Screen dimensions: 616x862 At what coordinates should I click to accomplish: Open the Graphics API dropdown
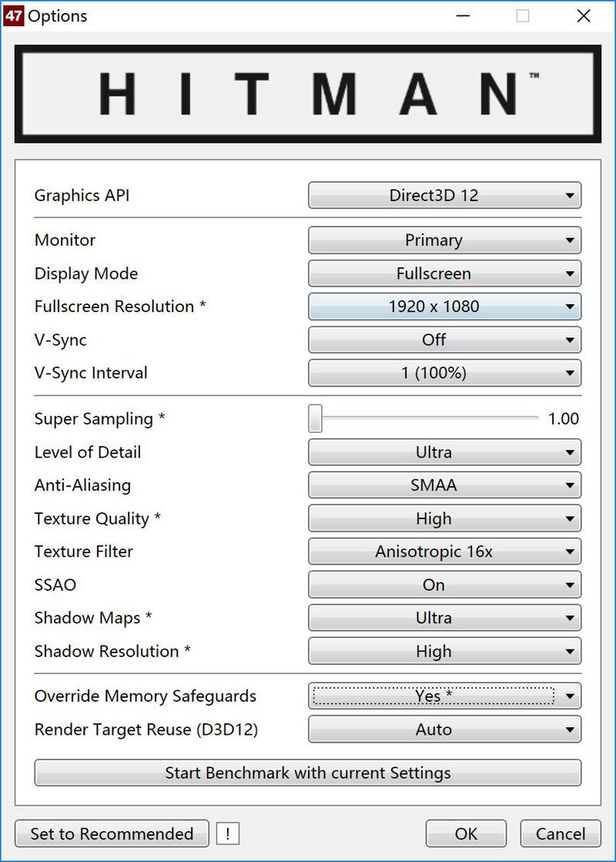(444, 196)
